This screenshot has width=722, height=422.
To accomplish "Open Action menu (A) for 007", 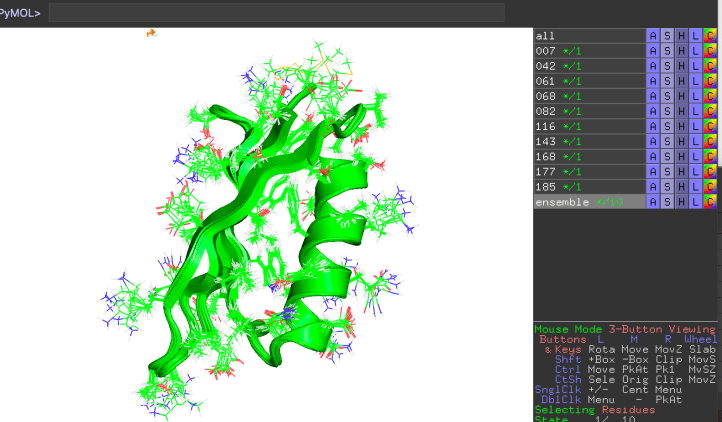I will pos(653,51).
